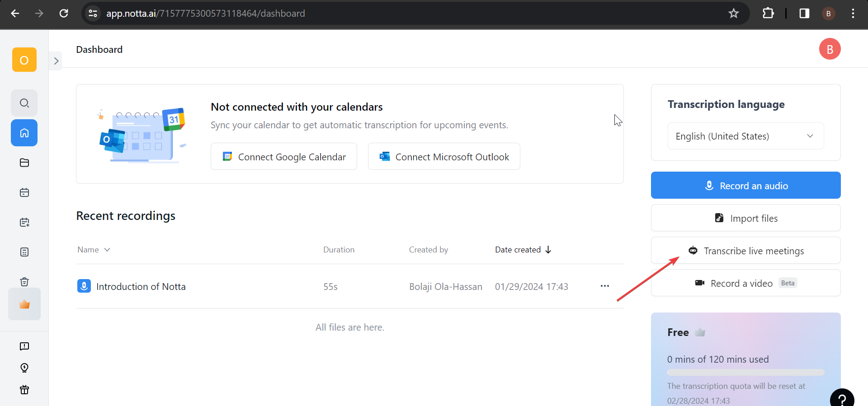868x406 pixels.
Task: Toggle the browser side panel icon
Action: tap(804, 14)
